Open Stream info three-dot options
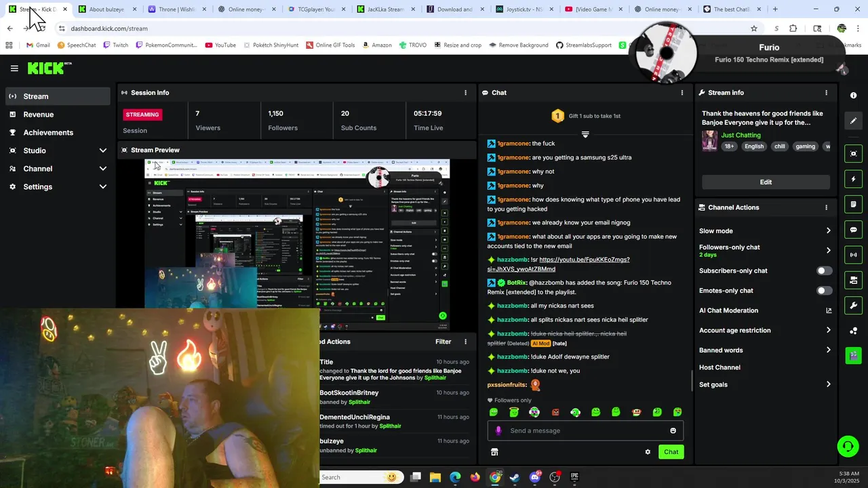This screenshot has height=488, width=868. coord(826,93)
